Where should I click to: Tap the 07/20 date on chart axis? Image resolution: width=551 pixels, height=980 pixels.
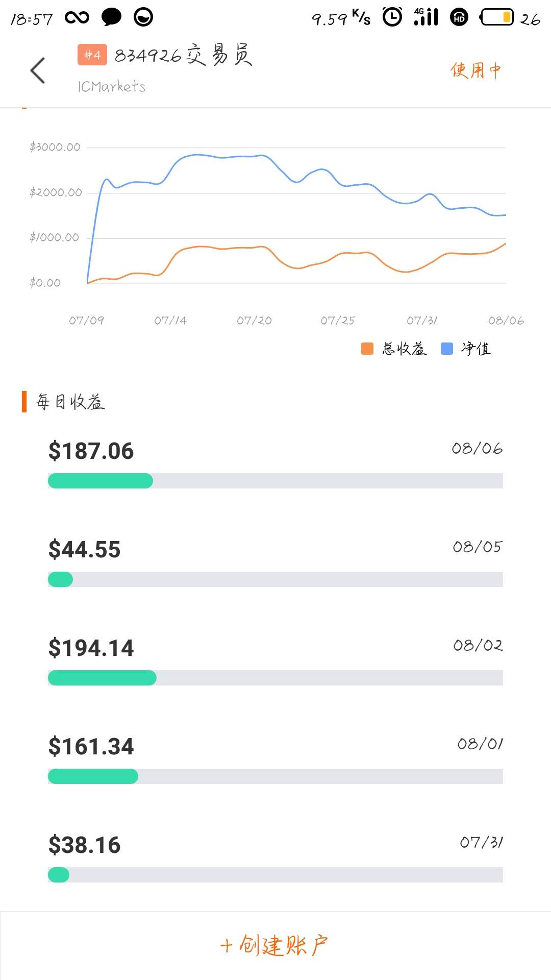pyautogui.click(x=254, y=321)
